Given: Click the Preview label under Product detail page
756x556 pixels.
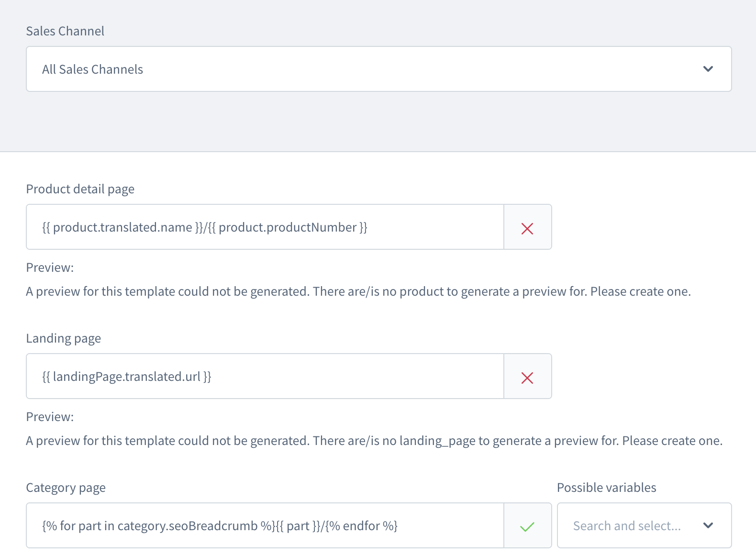Looking at the screenshot, I should tap(50, 267).
